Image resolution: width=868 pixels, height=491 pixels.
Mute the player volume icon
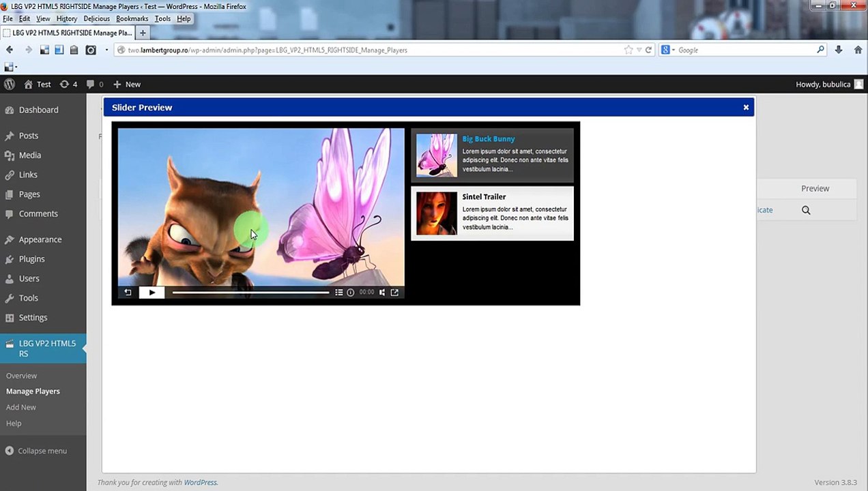[382, 293]
